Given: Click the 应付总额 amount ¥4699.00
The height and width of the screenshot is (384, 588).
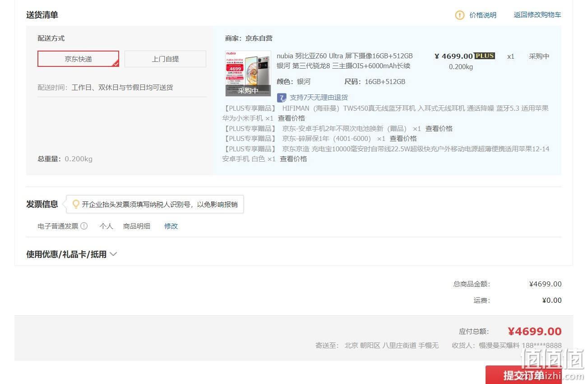Looking at the screenshot, I should pyautogui.click(x=535, y=332).
